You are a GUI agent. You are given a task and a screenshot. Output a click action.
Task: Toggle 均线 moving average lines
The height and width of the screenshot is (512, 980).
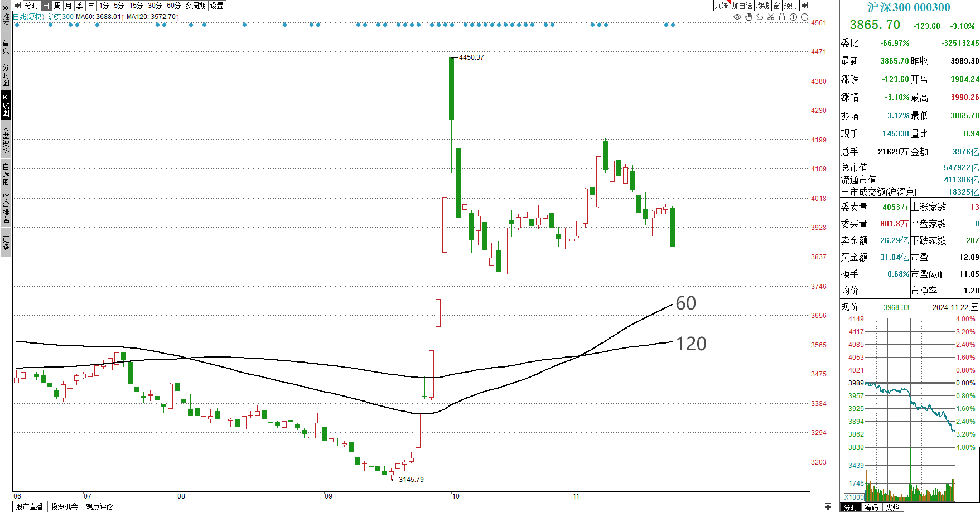pos(762,6)
